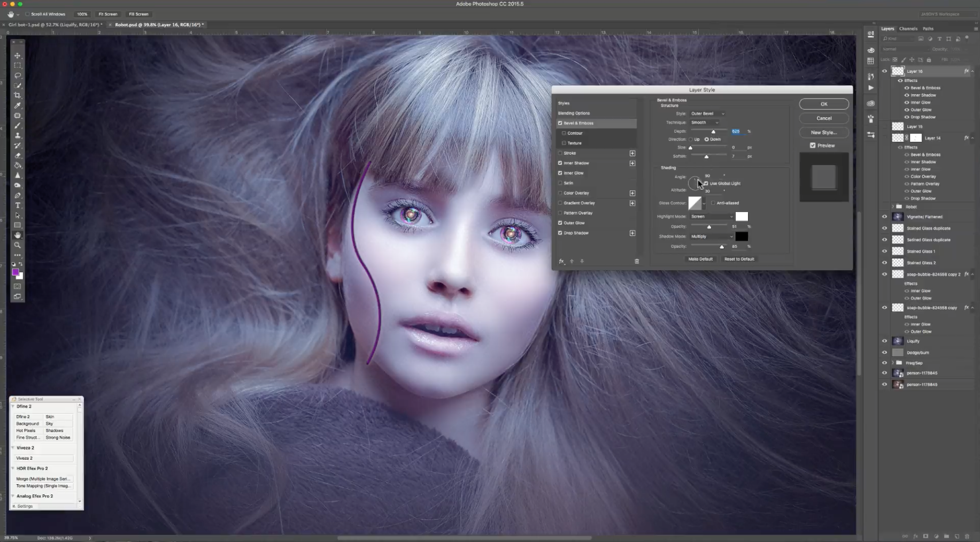
Task: Select the Clone Stamp tool
Action: (x=18, y=136)
